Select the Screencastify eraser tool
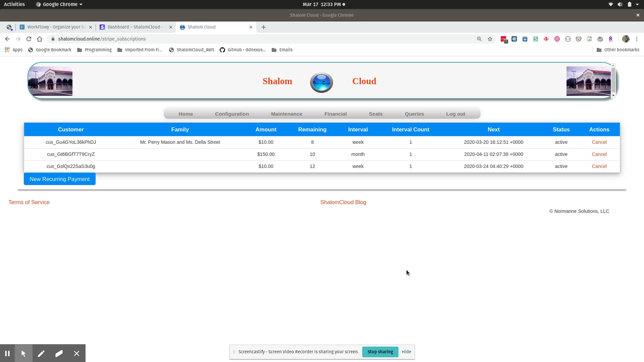Image resolution: width=644 pixels, height=362 pixels. 59,353
